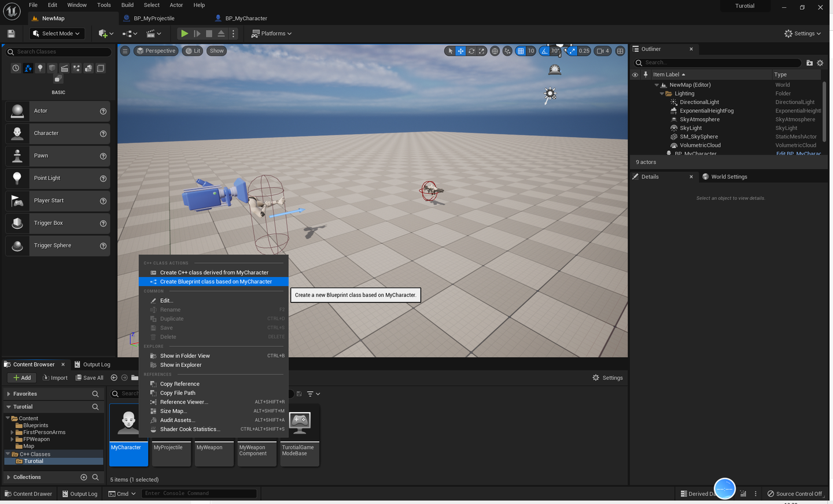Open the Visual Effects category in Place Actors

(x=76, y=68)
